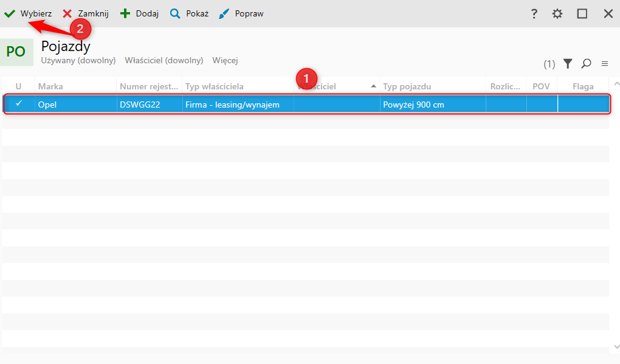Open the list hamburger menu
Screen dimensions: 620x364
pos(605,64)
